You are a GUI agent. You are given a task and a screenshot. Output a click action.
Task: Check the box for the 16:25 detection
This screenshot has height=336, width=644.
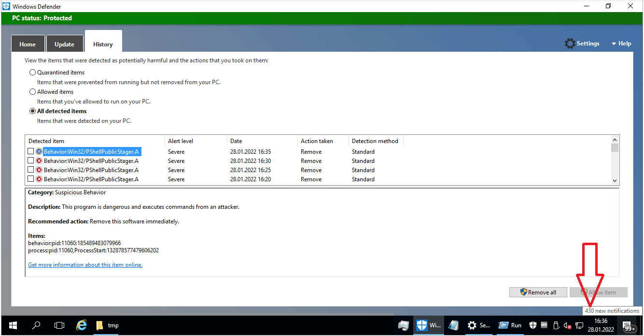pos(31,170)
